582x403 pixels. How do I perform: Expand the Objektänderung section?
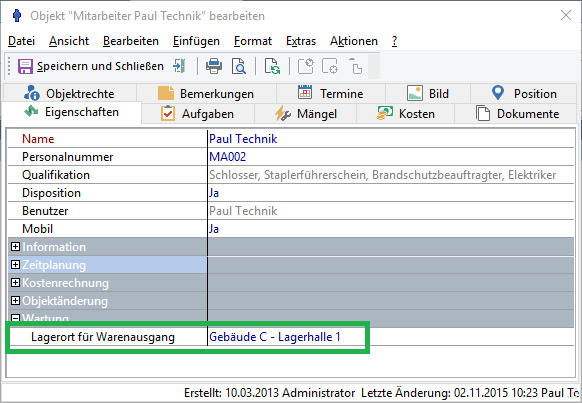pos(15,301)
